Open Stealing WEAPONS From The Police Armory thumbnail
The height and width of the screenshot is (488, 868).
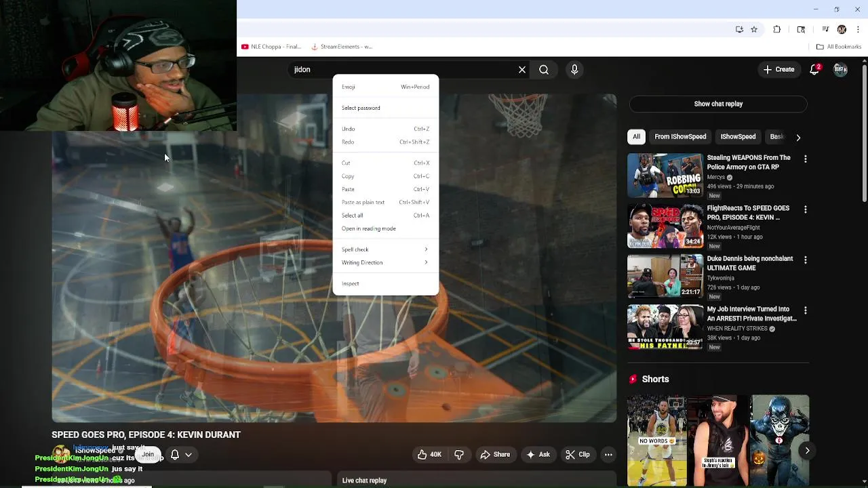[665, 176]
